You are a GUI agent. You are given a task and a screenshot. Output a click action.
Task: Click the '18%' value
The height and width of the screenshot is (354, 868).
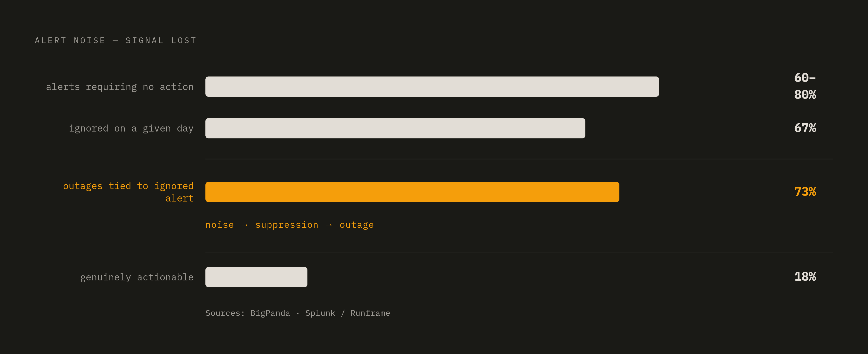point(805,277)
